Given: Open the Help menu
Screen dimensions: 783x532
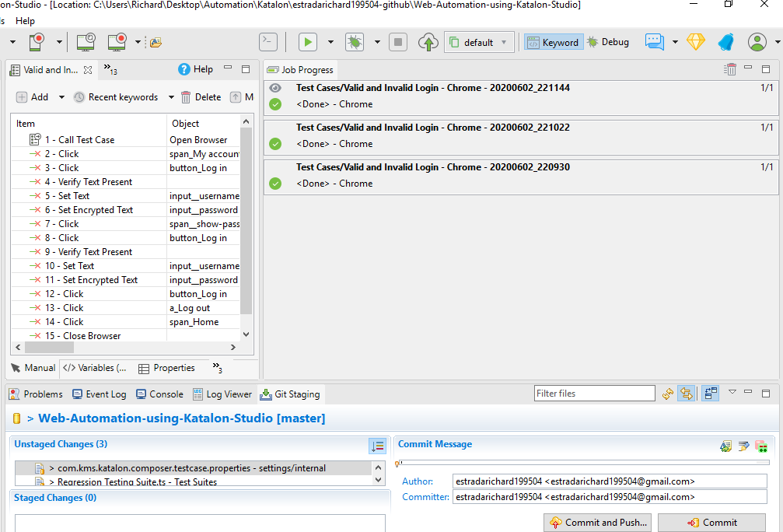Looking at the screenshot, I should (25, 21).
